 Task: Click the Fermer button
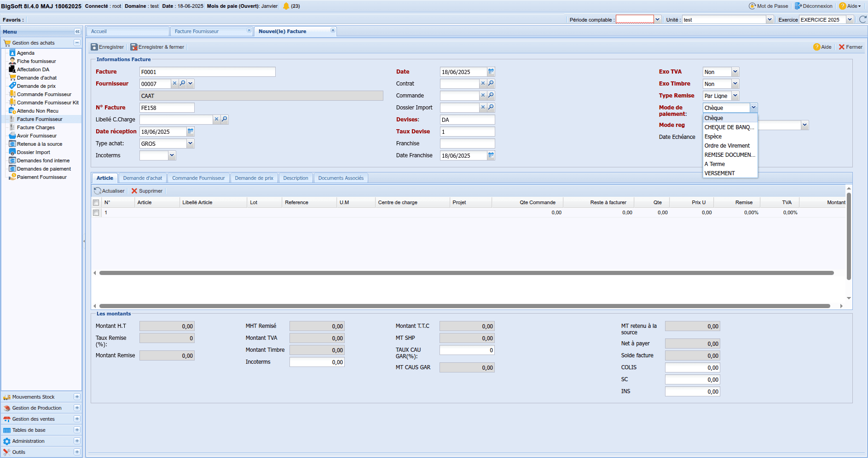[851, 47]
